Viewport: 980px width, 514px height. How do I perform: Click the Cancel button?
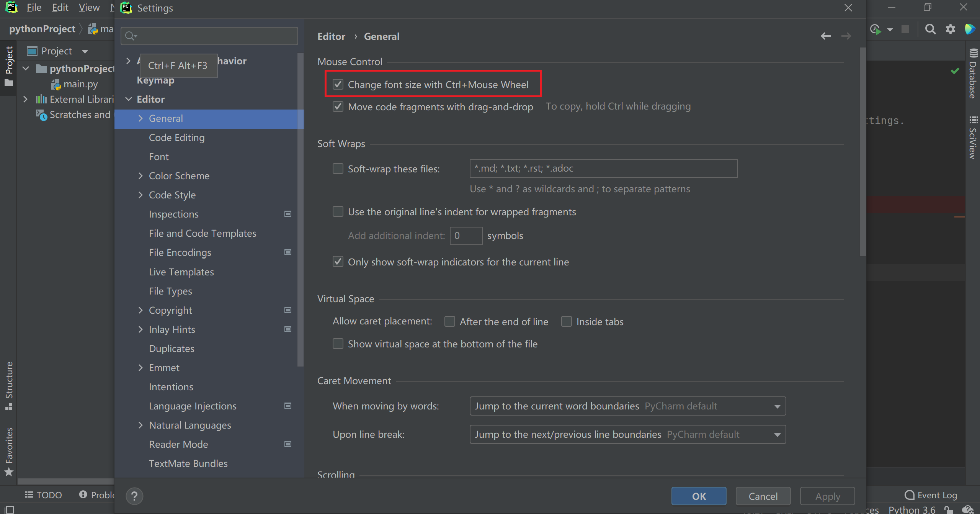[763, 496]
